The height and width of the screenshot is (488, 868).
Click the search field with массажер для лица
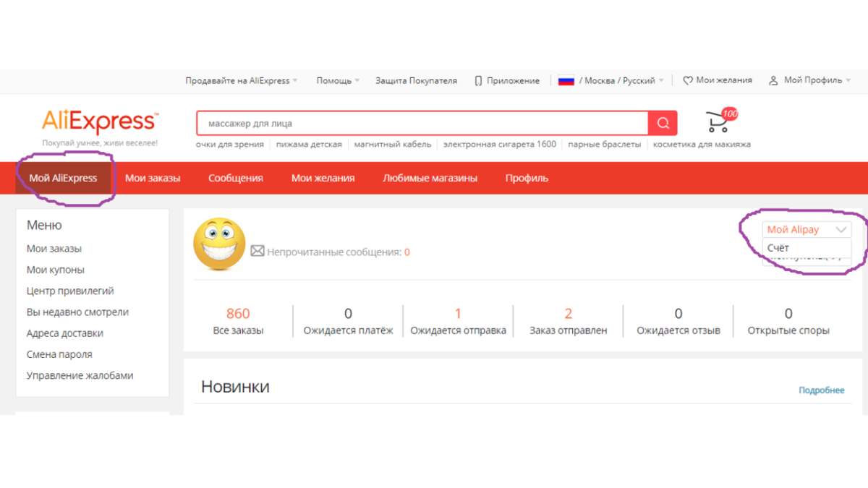pyautogui.click(x=422, y=123)
